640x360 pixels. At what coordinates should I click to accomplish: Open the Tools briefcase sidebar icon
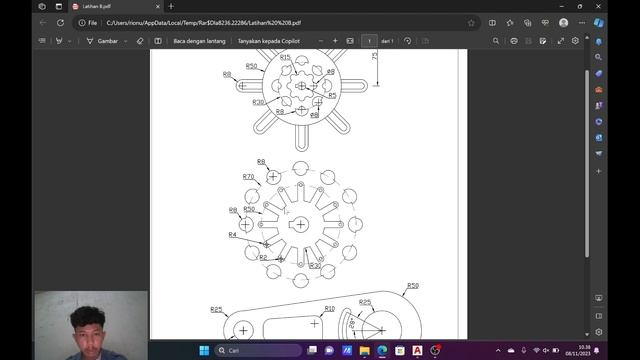(x=598, y=89)
